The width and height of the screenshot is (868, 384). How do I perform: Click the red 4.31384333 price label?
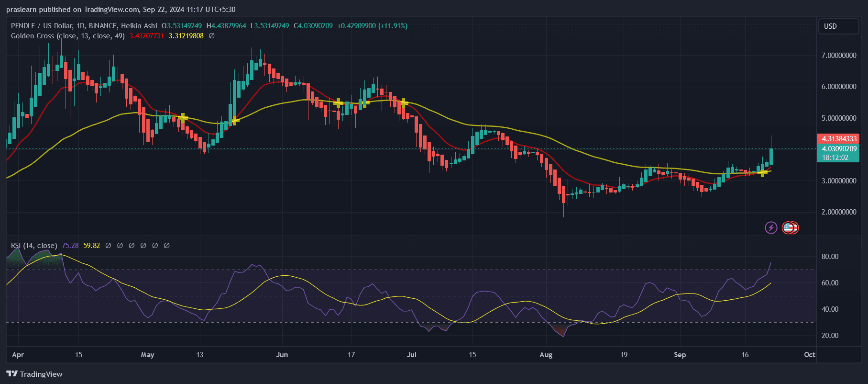point(838,139)
